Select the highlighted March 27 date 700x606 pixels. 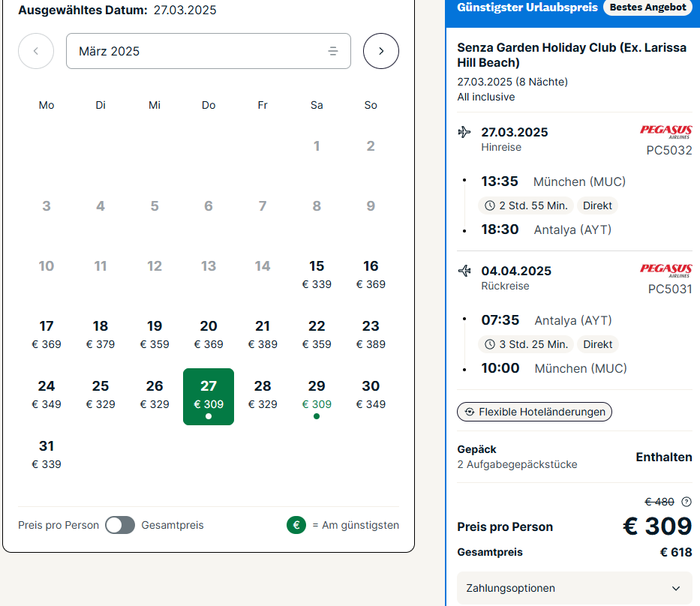209,397
